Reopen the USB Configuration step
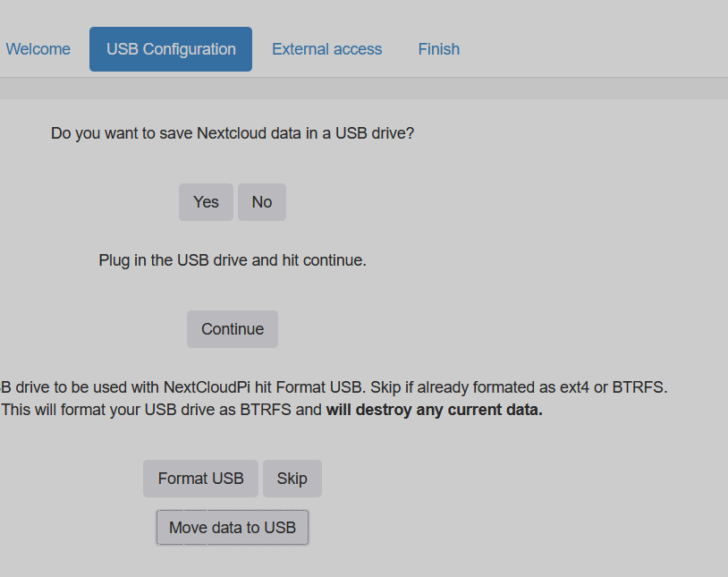This screenshot has width=728, height=577. [170, 49]
